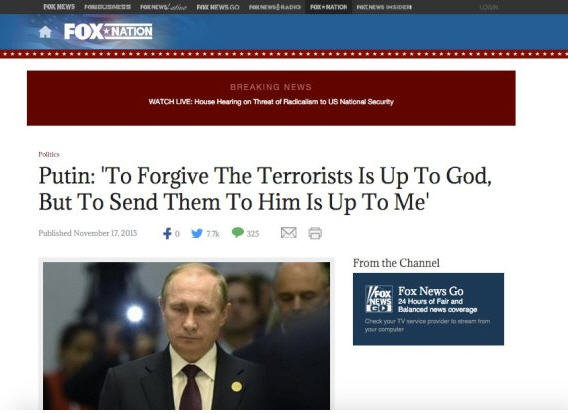Open the Fox News Insider tab
Image resolution: width=569 pixels, height=413 pixels.
[x=384, y=7]
